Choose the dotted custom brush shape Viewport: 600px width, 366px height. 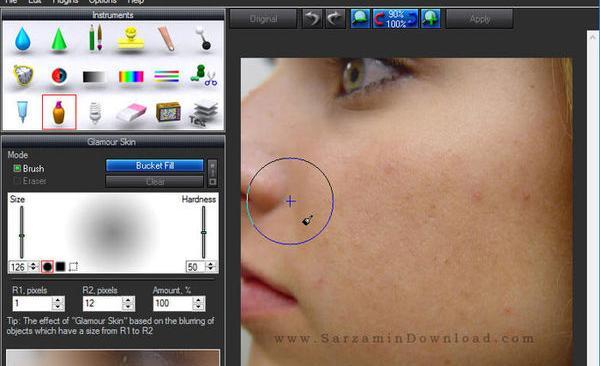point(73,266)
